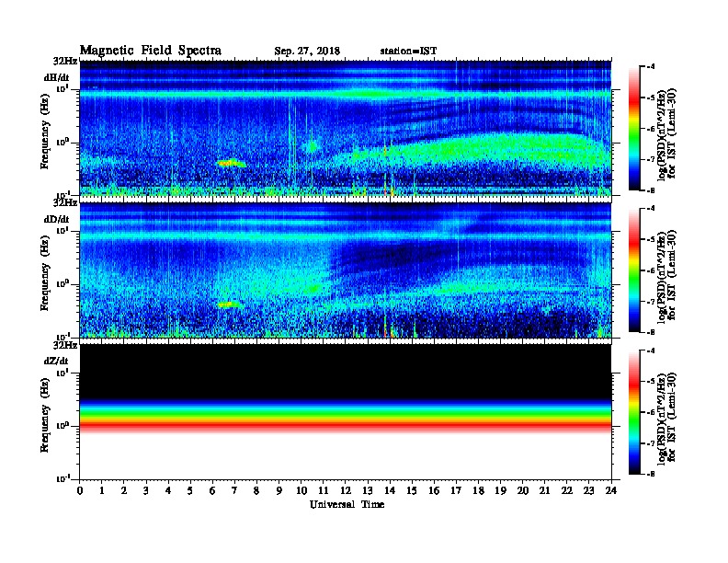
Task: Click the "Magnetic Field Spectra" title
Action: (x=151, y=51)
